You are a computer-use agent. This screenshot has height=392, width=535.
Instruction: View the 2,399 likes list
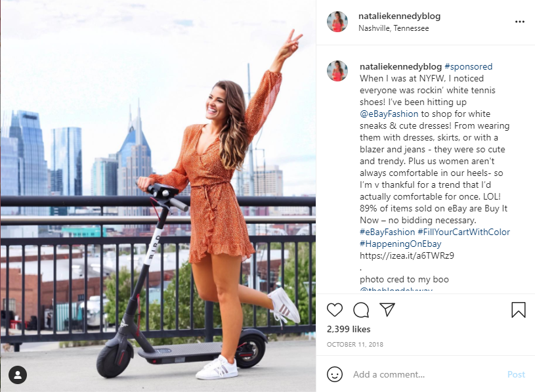click(x=349, y=329)
